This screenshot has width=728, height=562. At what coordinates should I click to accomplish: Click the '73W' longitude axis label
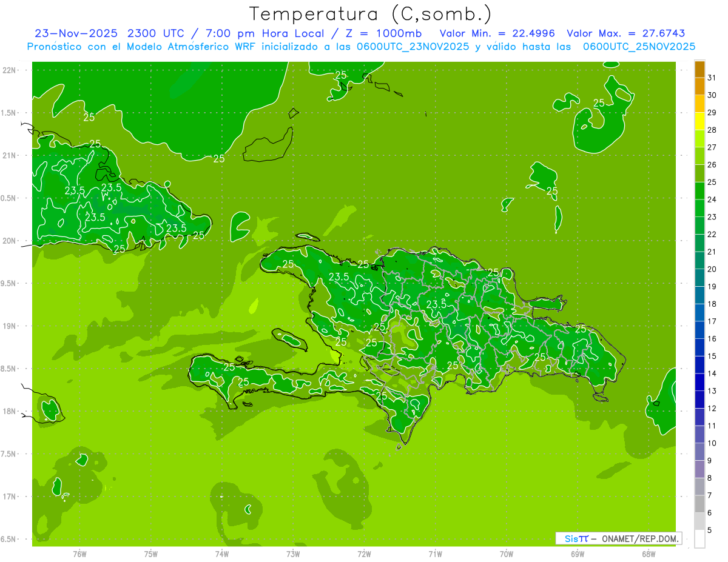click(x=293, y=554)
